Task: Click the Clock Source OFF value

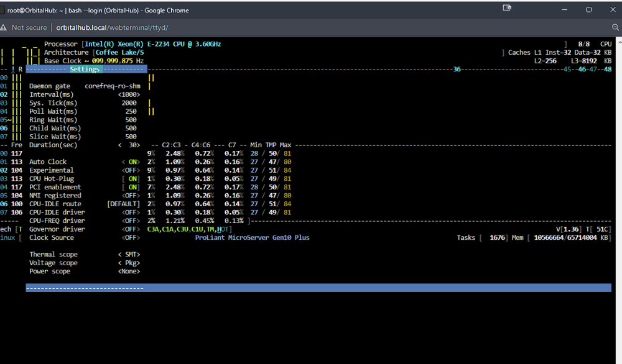Action: 131,238
